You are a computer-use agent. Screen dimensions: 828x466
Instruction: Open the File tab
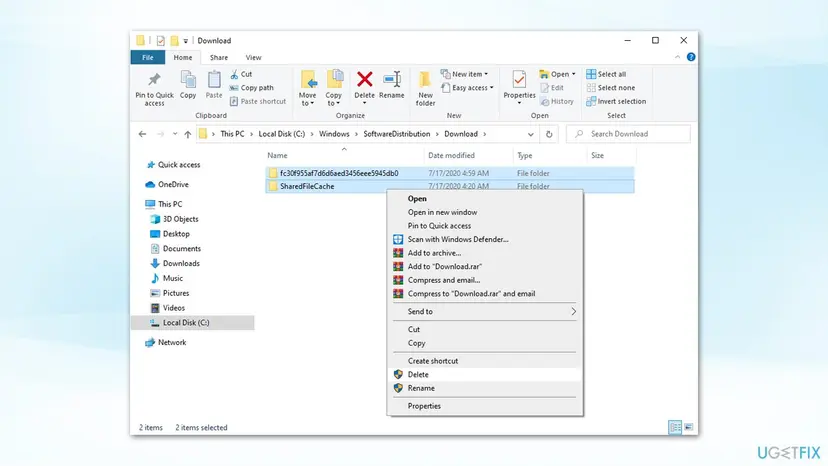point(148,58)
